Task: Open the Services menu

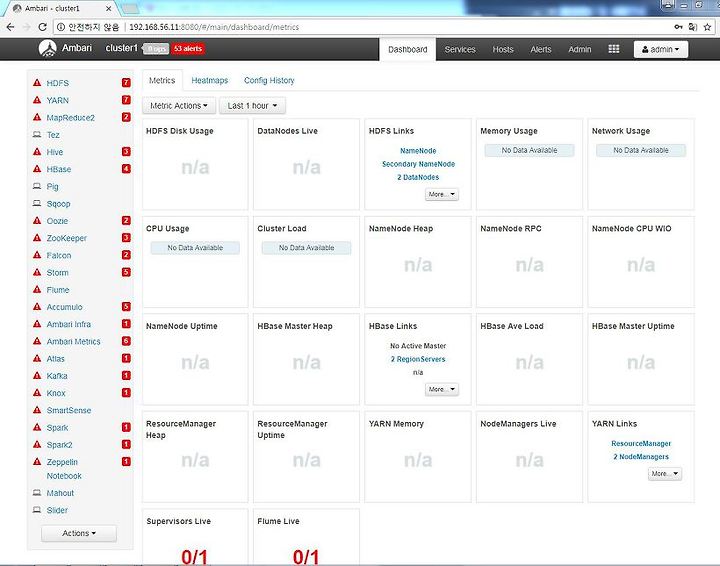Action: [460, 49]
